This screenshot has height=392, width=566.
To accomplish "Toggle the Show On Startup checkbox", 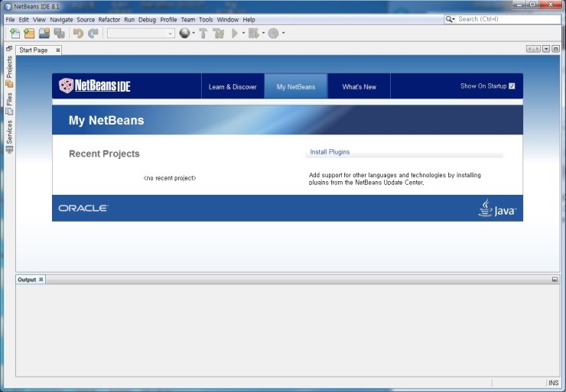I will pyautogui.click(x=512, y=86).
